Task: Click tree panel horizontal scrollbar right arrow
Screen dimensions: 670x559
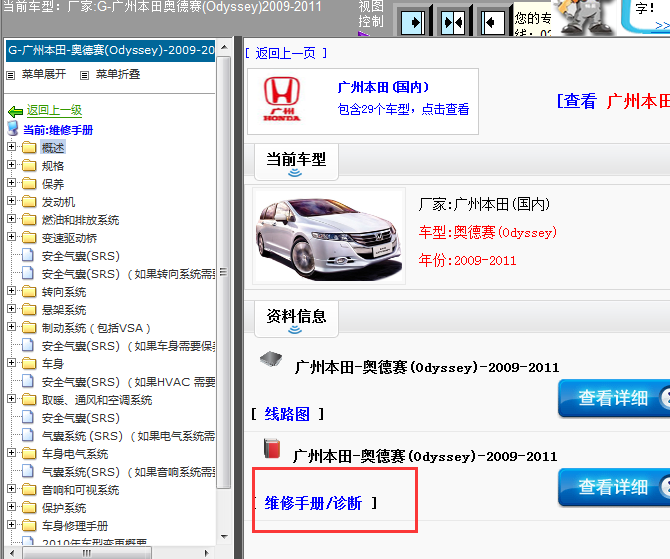Action: coord(207,553)
